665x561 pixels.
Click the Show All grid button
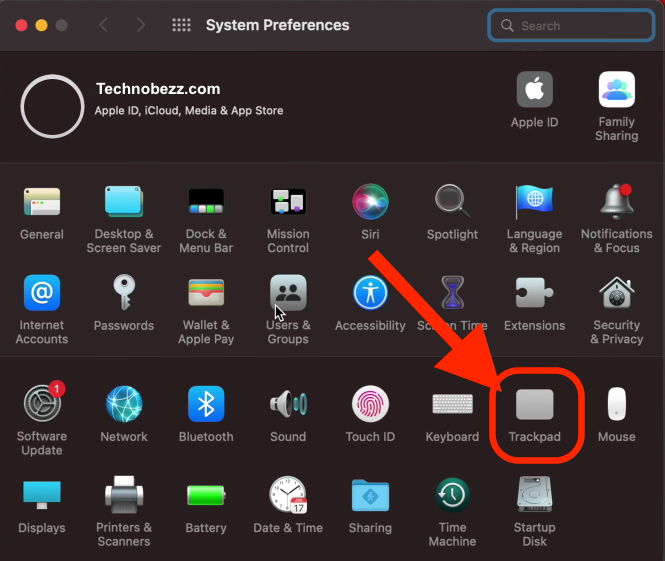click(182, 25)
